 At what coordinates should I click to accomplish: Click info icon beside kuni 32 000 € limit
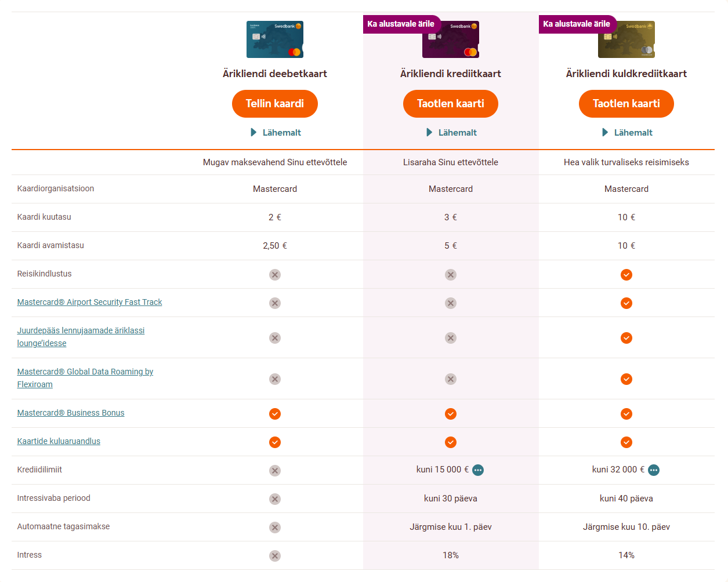coord(654,470)
